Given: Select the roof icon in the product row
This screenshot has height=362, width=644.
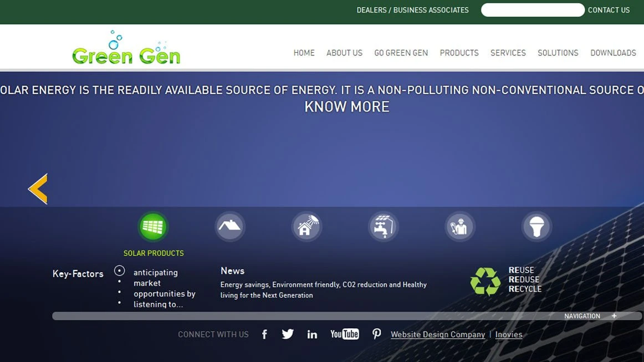Looking at the screenshot, I should click(229, 227).
